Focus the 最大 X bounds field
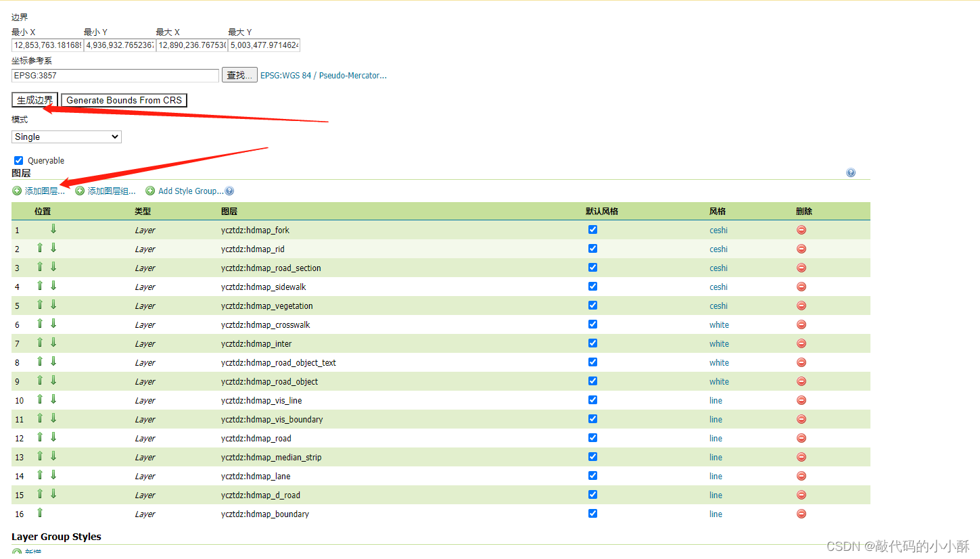 pyautogui.click(x=192, y=45)
